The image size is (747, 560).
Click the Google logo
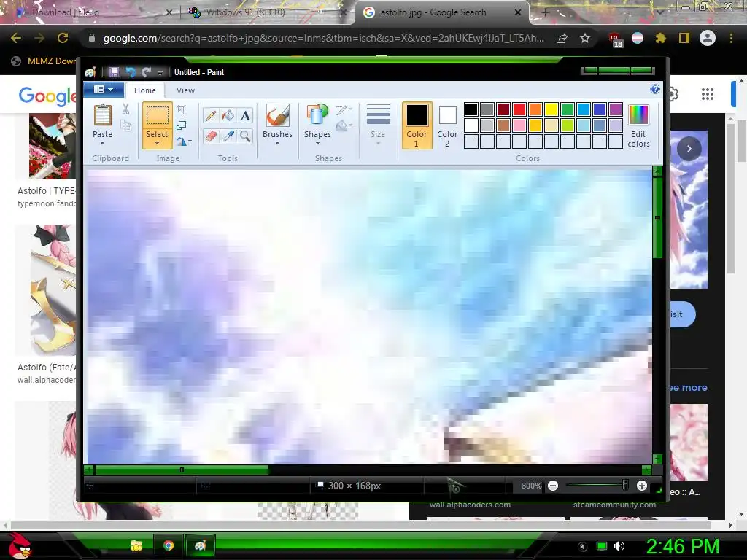47,96
